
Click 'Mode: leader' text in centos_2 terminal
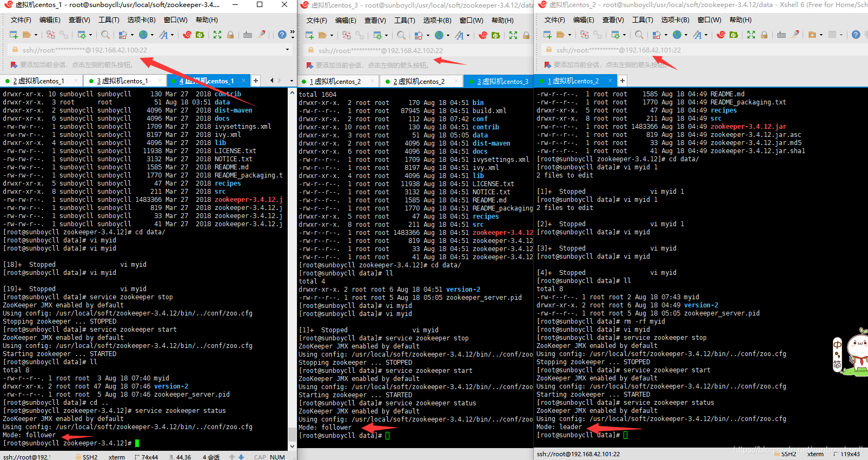[x=559, y=427]
